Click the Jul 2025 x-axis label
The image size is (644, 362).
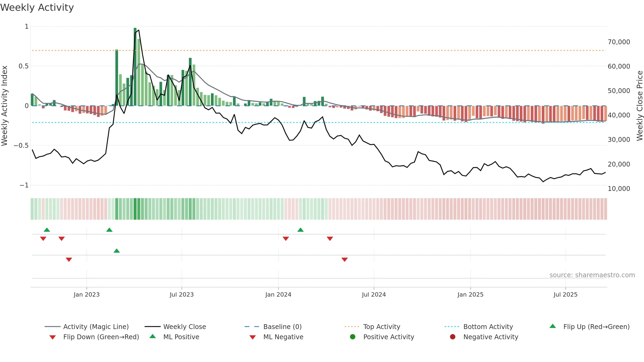565,294
